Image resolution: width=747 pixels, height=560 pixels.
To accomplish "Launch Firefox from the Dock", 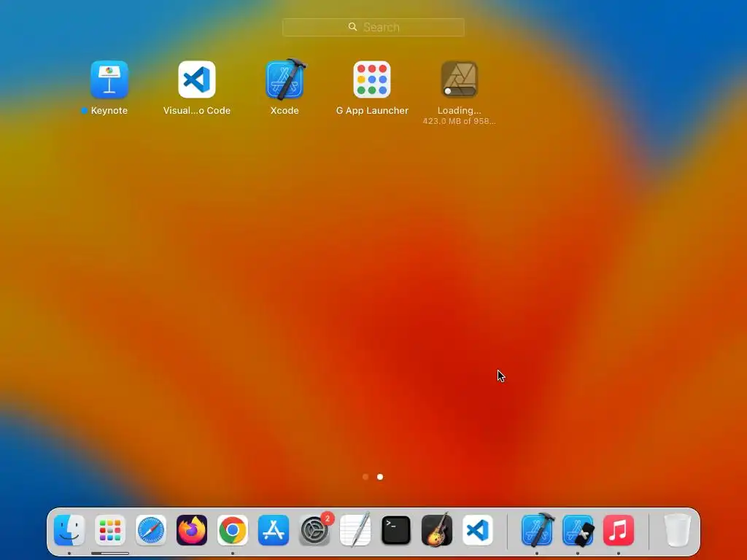I will [x=192, y=530].
